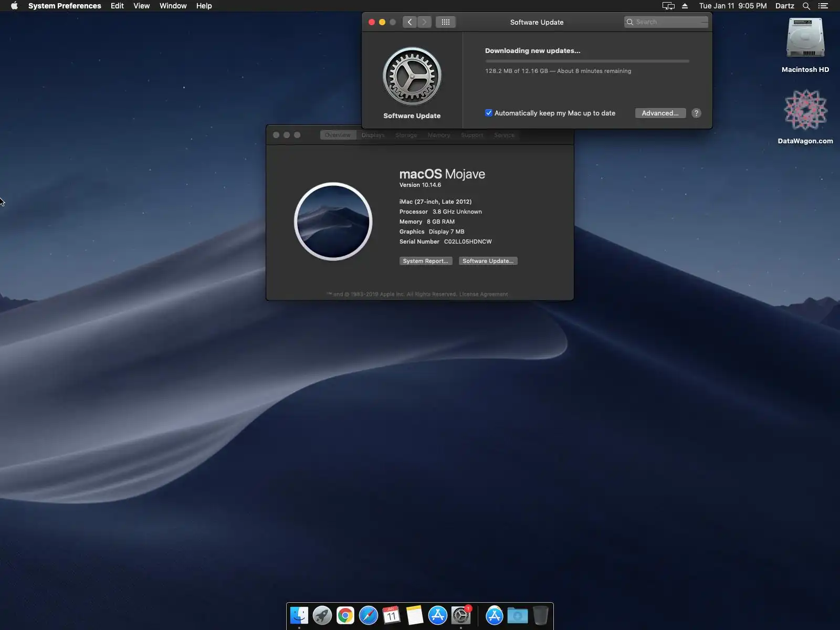Open the Downloads folder in the Dock
The image size is (840, 630).
click(518, 615)
